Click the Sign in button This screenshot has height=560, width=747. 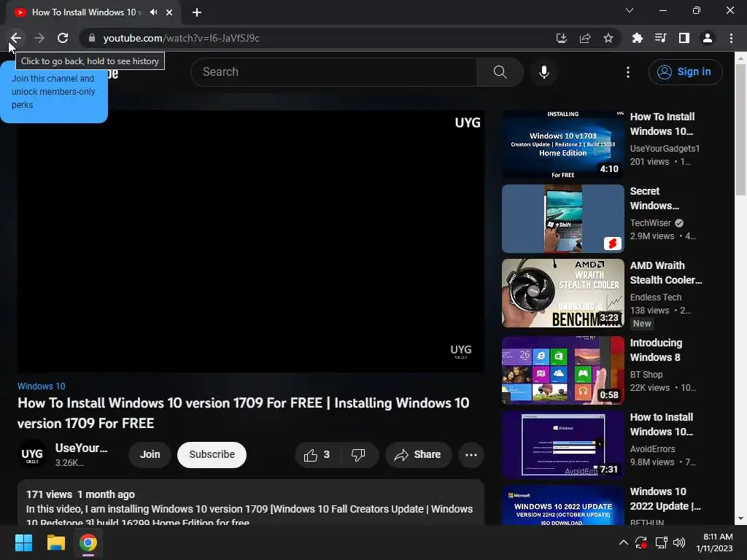[685, 72]
